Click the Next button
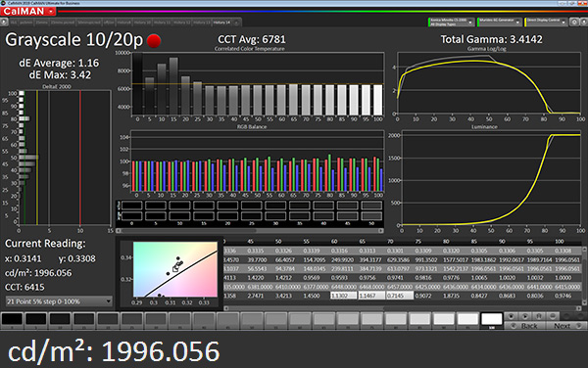The image size is (588, 368). 566,326
